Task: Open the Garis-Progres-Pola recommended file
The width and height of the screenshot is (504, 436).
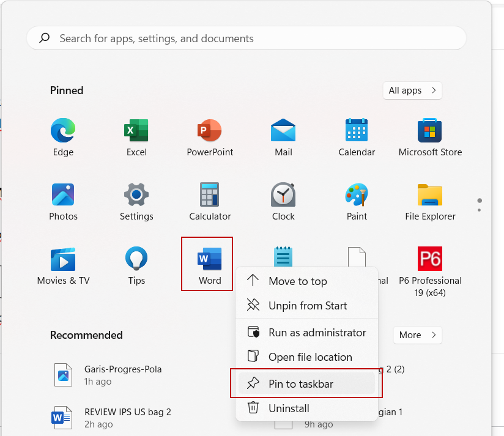Action: 122,374
